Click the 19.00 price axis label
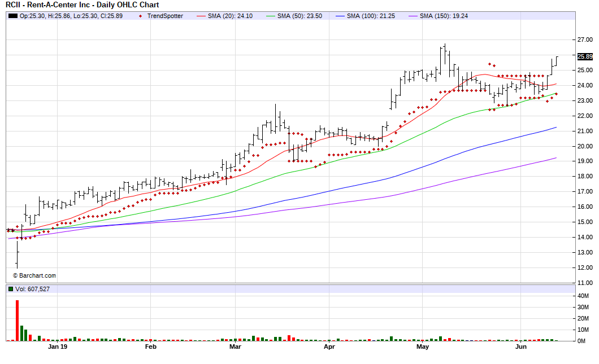Viewport: 599px width, 364px height. tap(585, 161)
